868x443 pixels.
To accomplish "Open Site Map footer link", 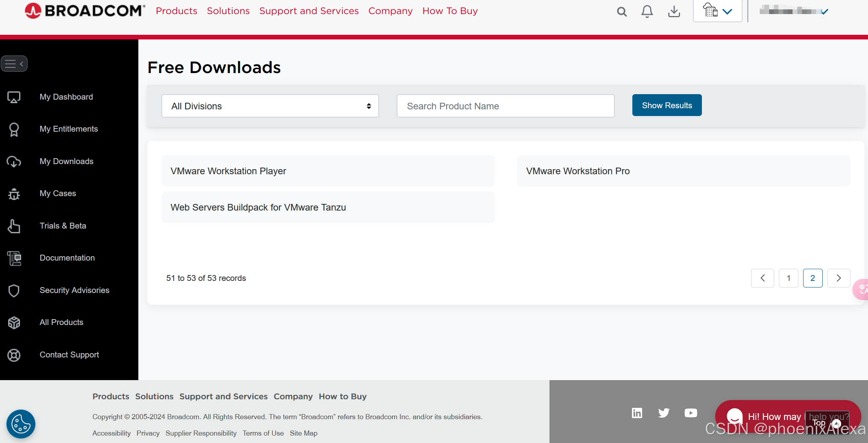I will click(304, 433).
